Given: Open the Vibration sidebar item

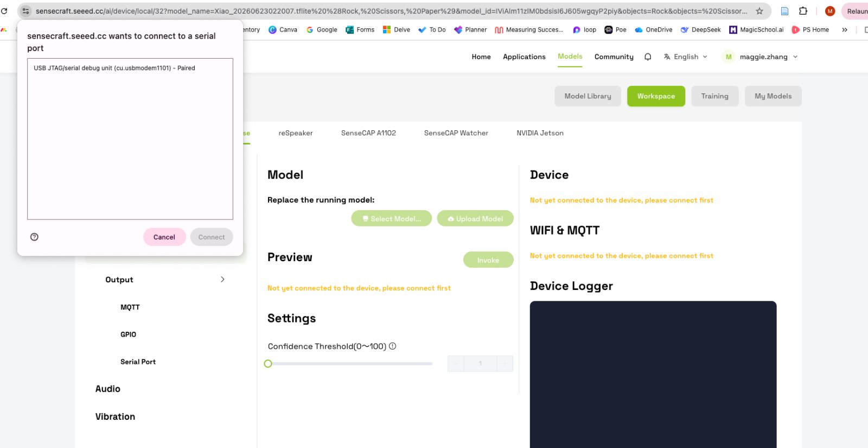Looking at the screenshot, I should pyautogui.click(x=115, y=417).
